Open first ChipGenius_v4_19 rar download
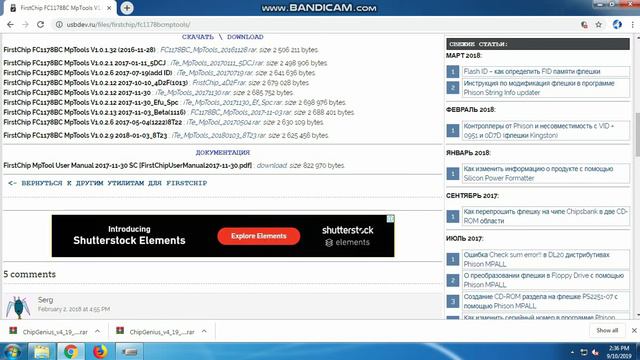The width and height of the screenshot is (640, 360). pos(49,332)
